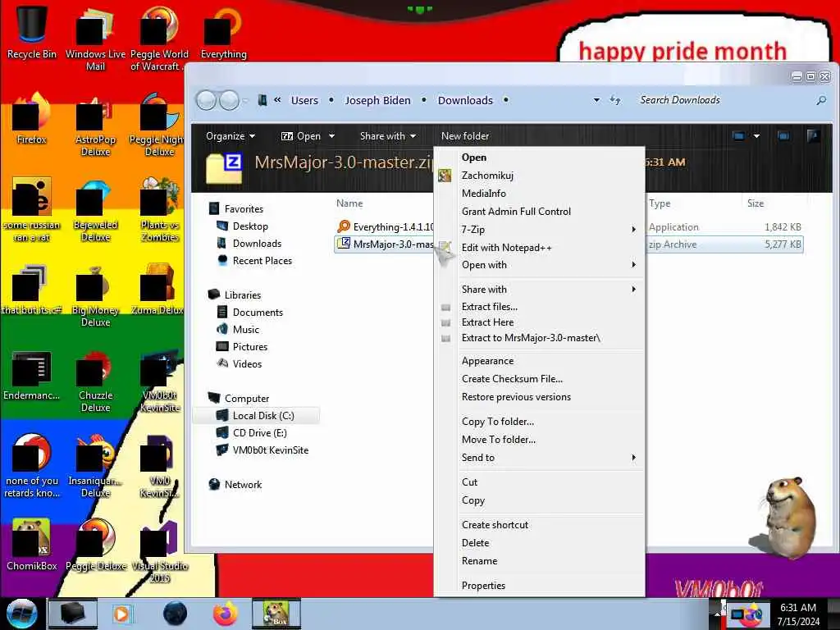The image size is (840, 630).
Task: Open Explorer from the taskbar
Action: tap(73, 614)
